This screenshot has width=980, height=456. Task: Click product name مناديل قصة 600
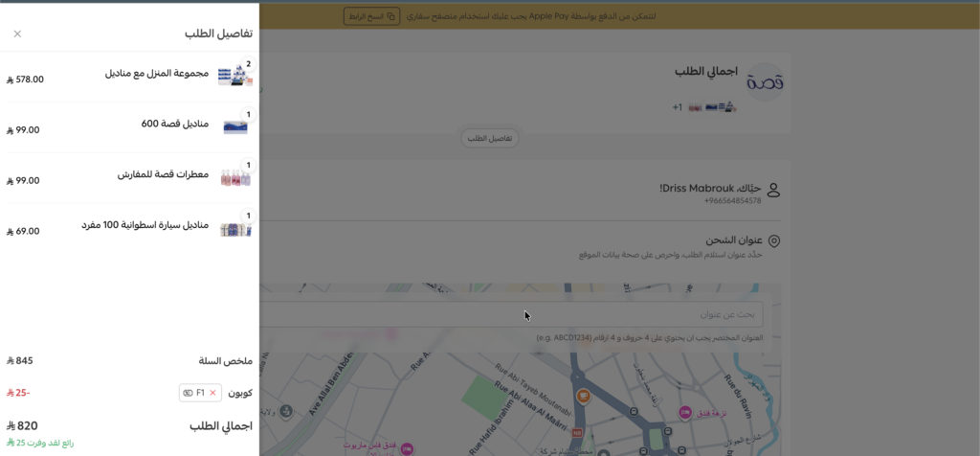click(x=175, y=124)
